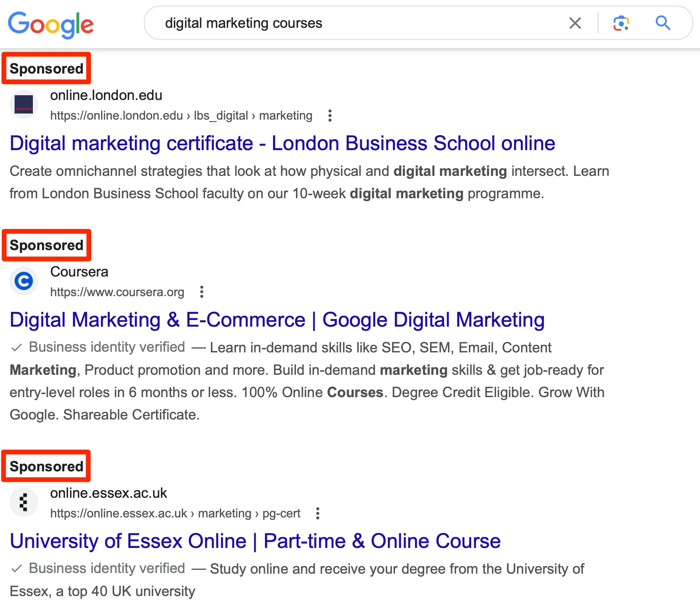Click the online.london.edu URL breadcrumb

(181, 116)
